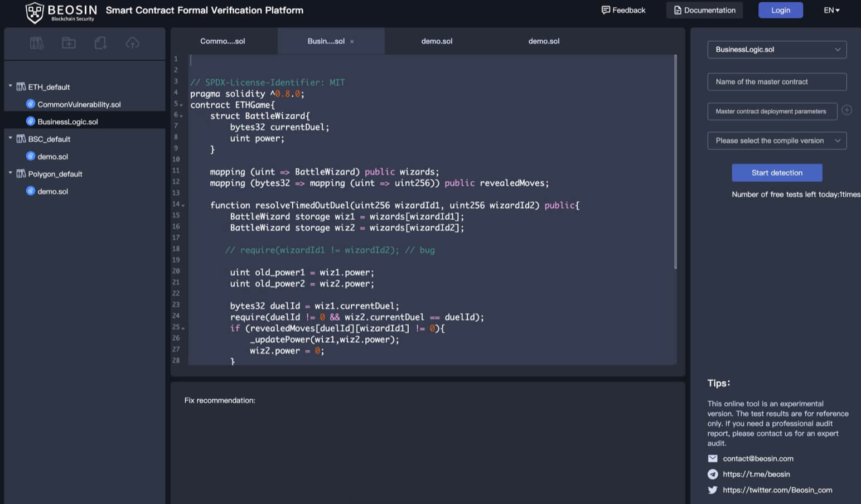Collapse the BSC_default tree node

click(x=11, y=138)
